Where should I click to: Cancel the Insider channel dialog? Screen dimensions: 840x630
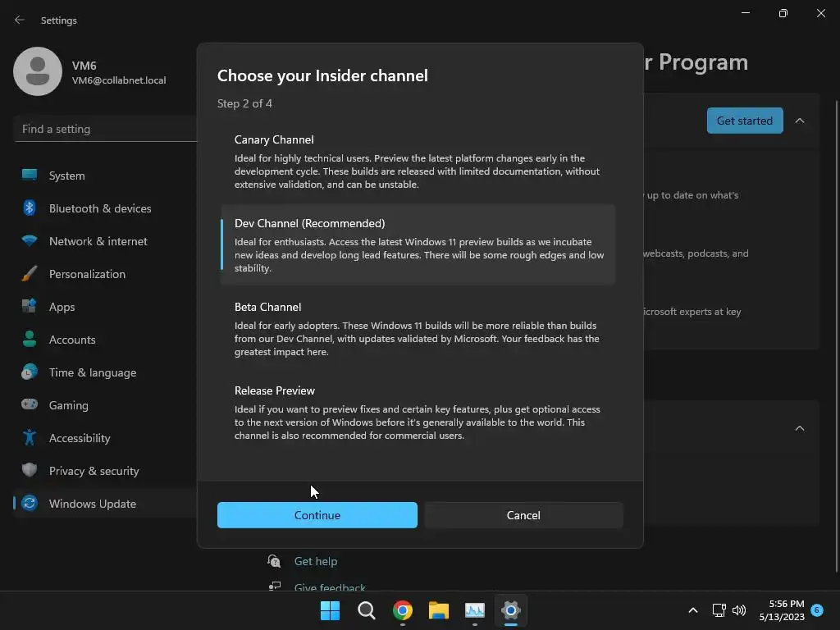523,515
